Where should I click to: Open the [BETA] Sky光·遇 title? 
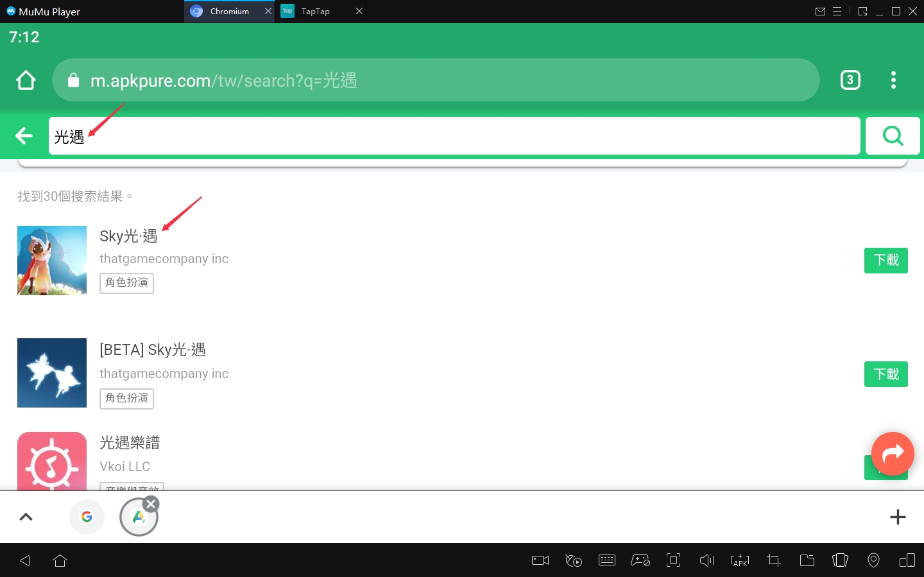click(x=153, y=350)
